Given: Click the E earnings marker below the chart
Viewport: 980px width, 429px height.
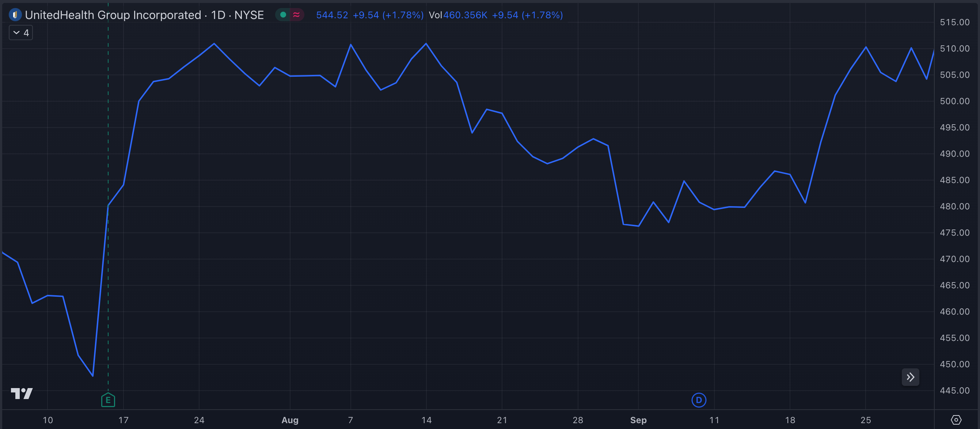Looking at the screenshot, I should coord(108,400).
